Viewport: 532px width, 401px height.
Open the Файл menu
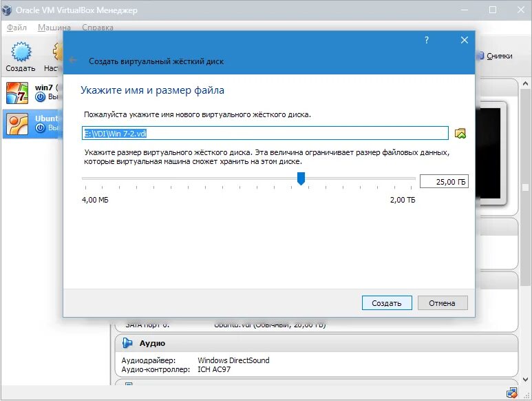click(x=17, y=27)
